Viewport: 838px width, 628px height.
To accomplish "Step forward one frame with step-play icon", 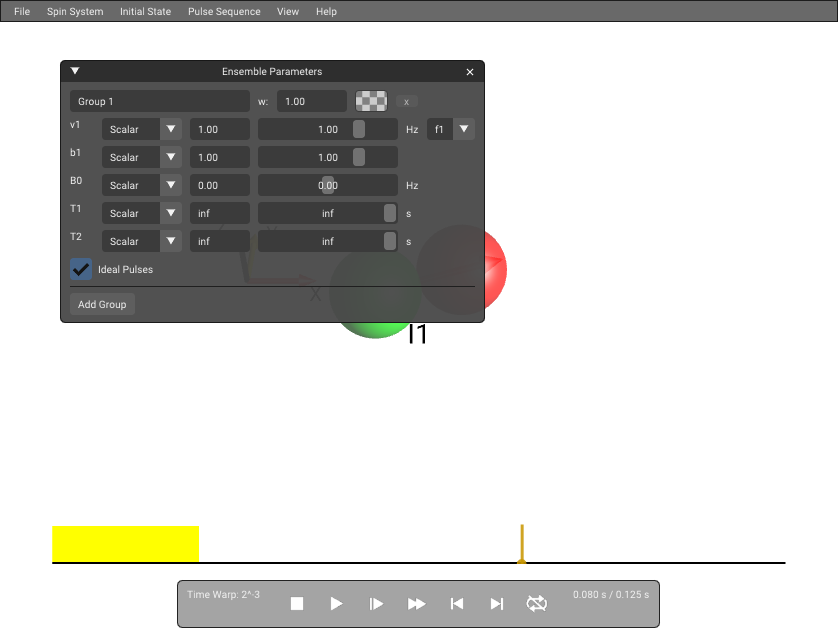I will (x=376, y=603).
